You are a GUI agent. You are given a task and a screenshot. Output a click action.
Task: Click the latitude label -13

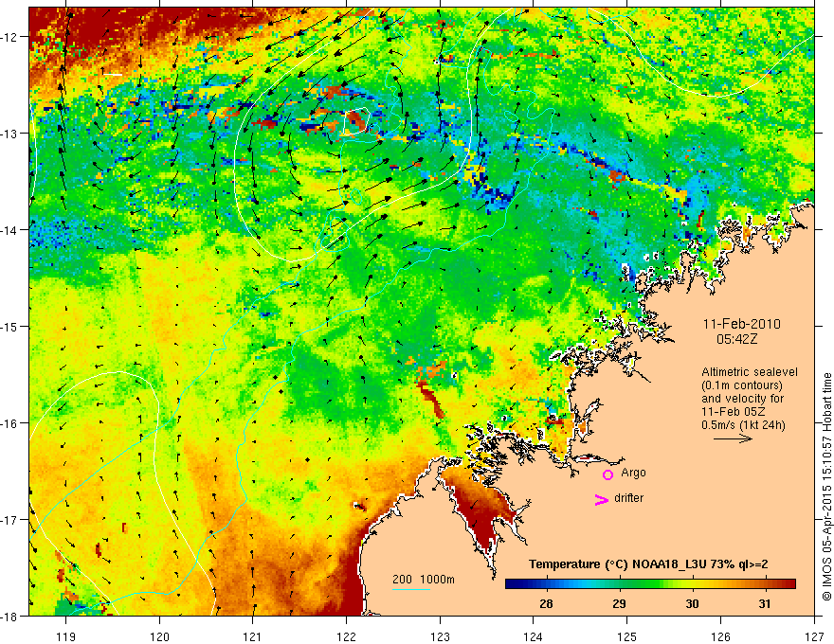[10, 134]
